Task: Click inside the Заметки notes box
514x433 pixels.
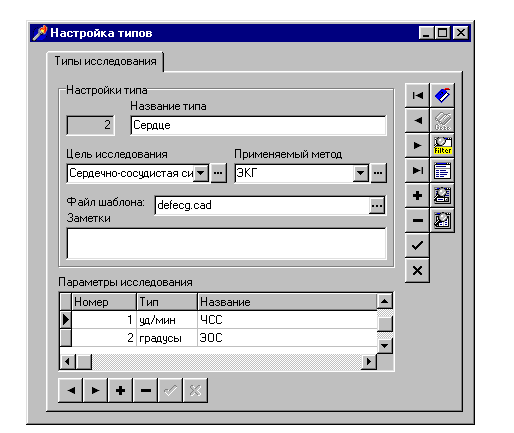Action: 226,243
